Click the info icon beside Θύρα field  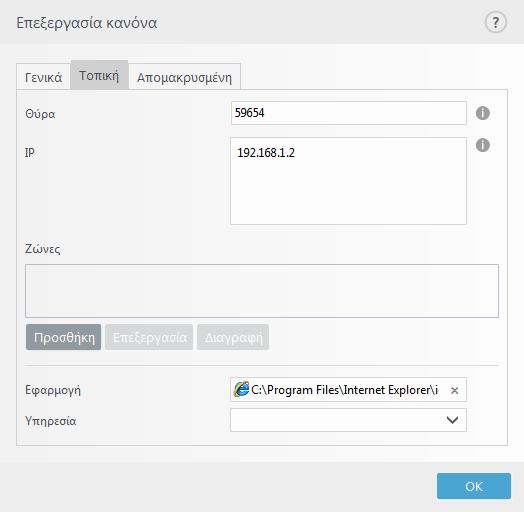483,113
